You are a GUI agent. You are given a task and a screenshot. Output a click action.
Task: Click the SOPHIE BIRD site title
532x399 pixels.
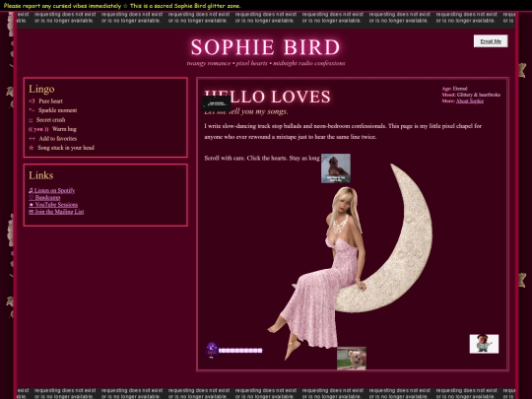point(265,47)
